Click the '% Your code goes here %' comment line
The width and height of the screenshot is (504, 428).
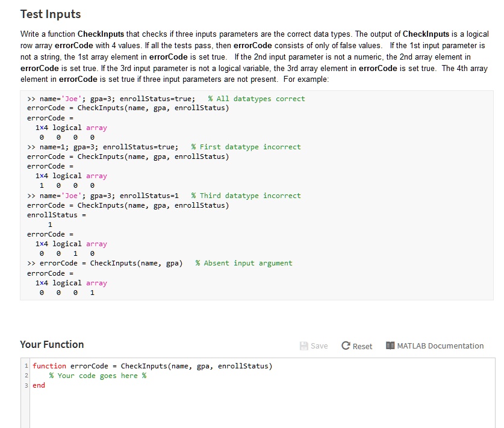(x=98, y=376)
